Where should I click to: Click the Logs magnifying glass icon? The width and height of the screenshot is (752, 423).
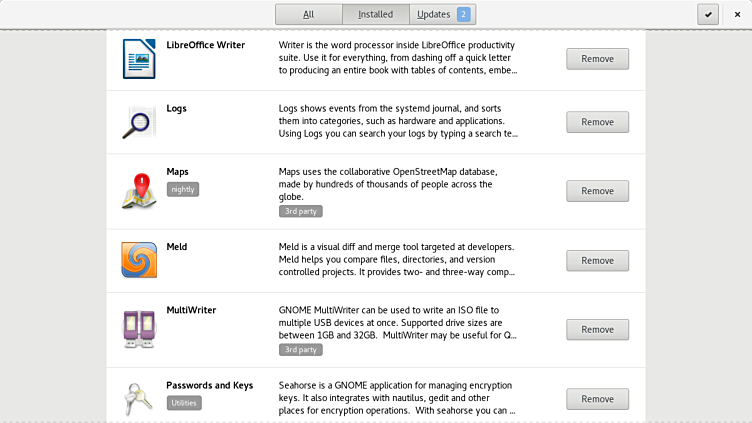coord(139,122)
